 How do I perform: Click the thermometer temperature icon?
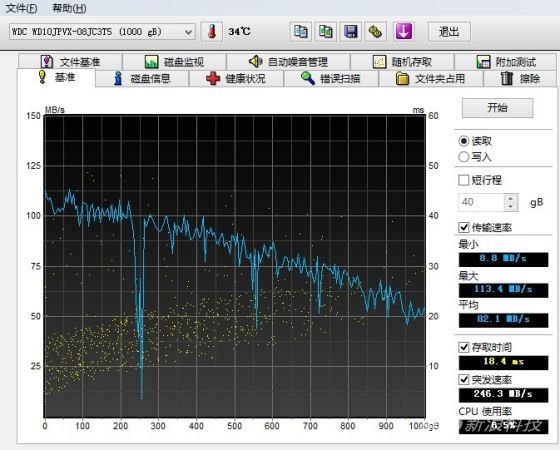(212, 32)
